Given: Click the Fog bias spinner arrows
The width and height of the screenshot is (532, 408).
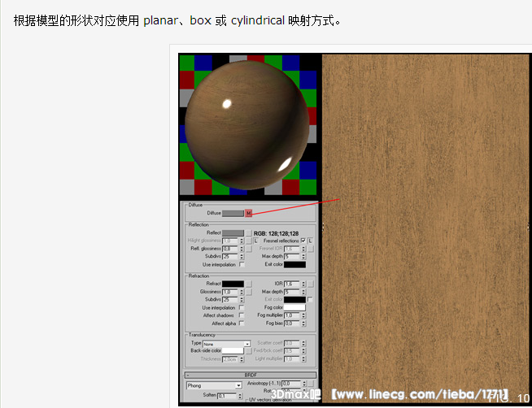Looking at the screenshot, I should coord(303,323).
